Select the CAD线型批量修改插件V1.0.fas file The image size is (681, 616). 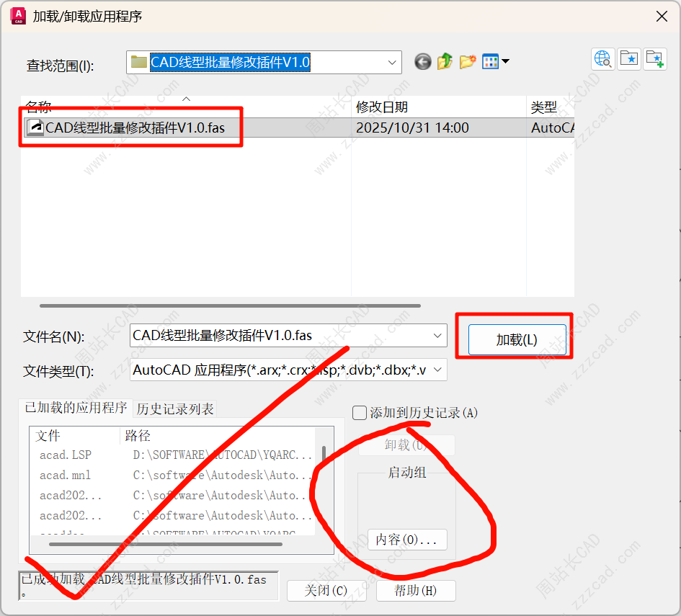click(x=135, y=128)
